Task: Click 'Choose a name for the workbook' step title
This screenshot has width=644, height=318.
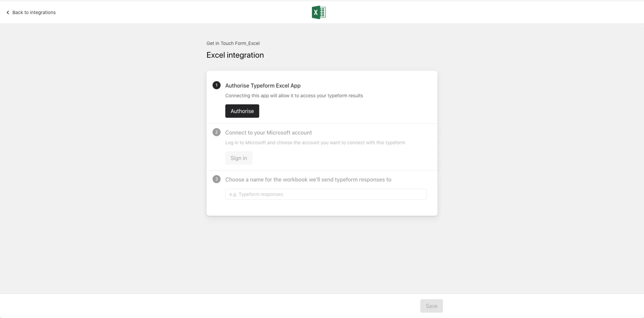Action: pos(308,179)
